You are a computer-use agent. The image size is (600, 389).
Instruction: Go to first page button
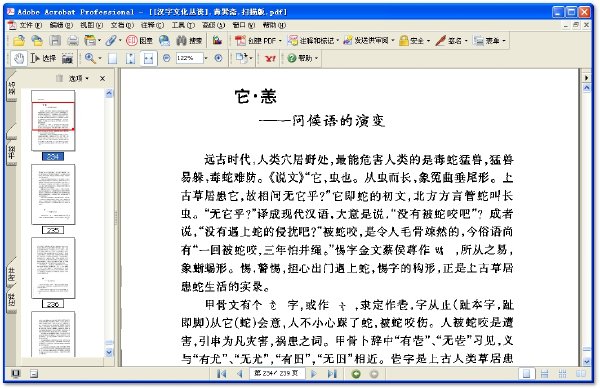pyautogui.click(x=222, y=374)
